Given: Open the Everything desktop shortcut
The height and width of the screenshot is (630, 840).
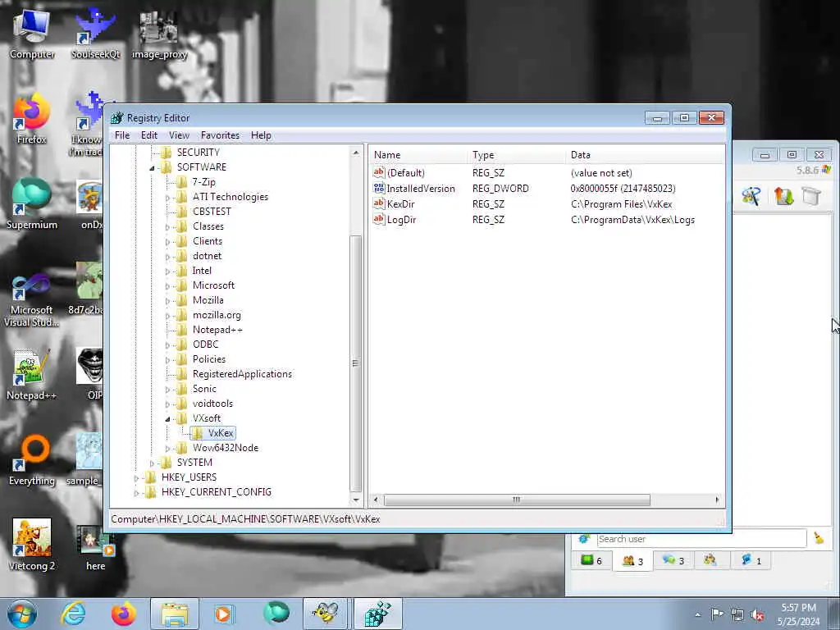Looking at the screenshot, I should point(32,459).
